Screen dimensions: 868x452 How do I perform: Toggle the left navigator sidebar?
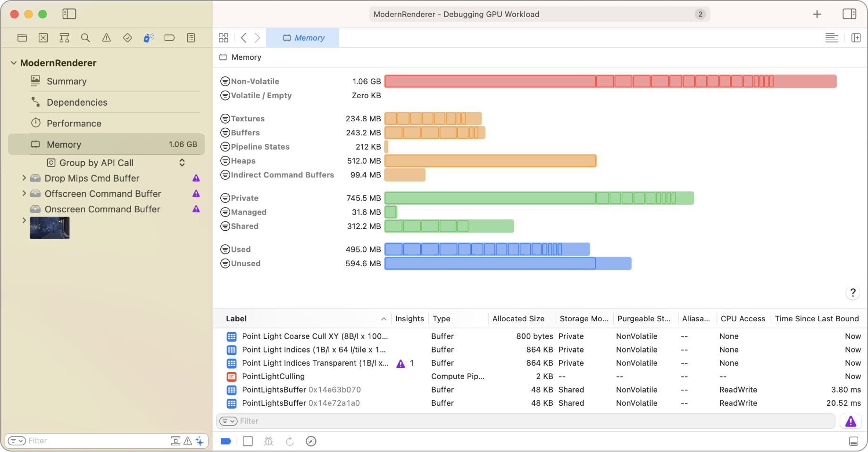point(69,14)
